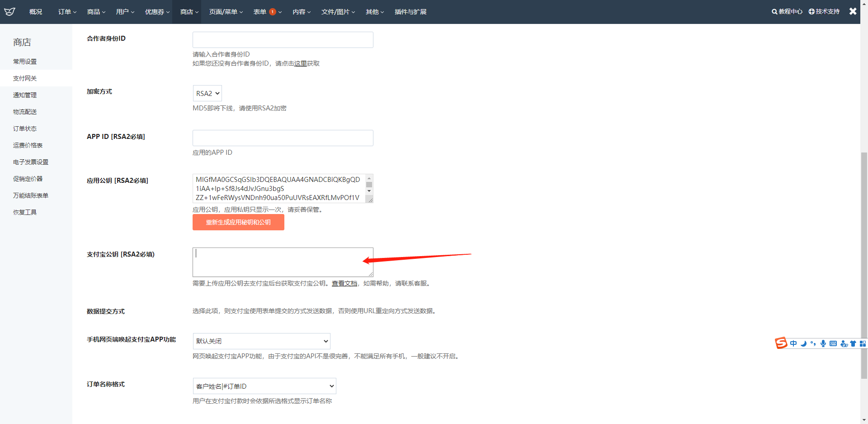Click the up arrow of 应用公钥 textarea scrollbar
Image resolution: width=868 pixels, height=424 pixels.
369,178
